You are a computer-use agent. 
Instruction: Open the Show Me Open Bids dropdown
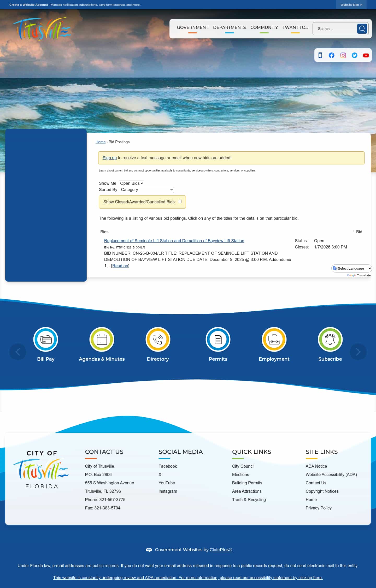(131, 183)
